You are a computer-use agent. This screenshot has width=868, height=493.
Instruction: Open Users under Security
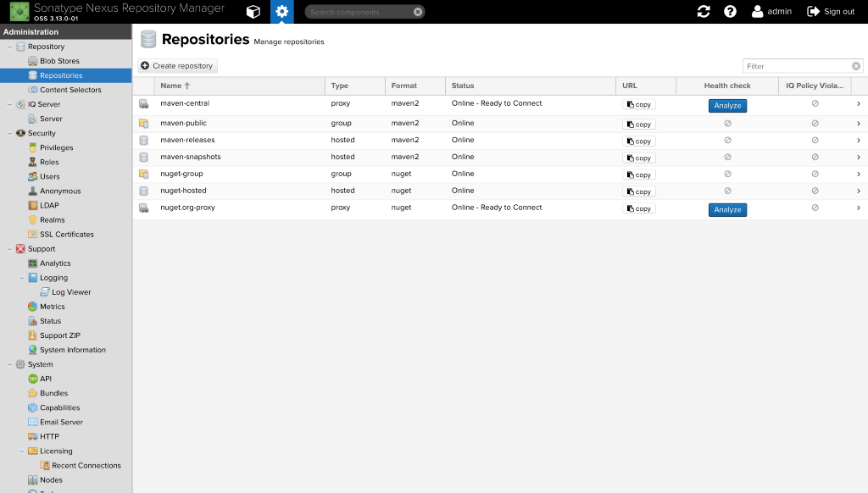(49, 176)
